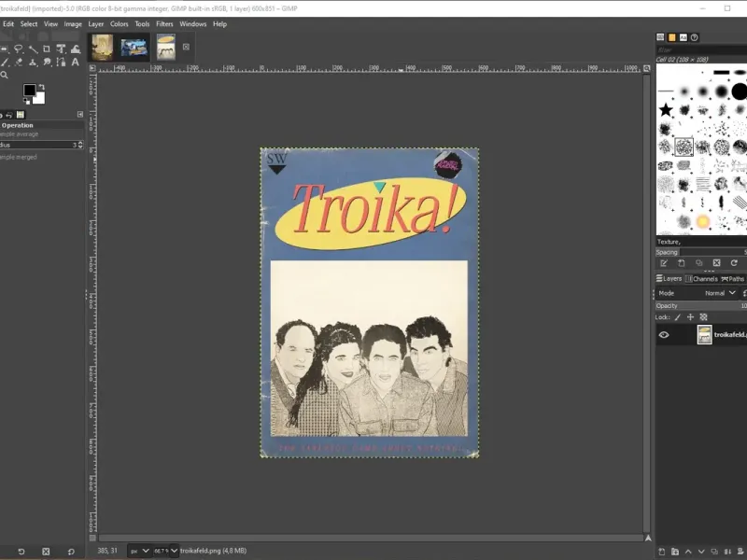Toggle visibility eye of troikafeld layer
Viewport: 747px width, 560px height.
[664, 335]
